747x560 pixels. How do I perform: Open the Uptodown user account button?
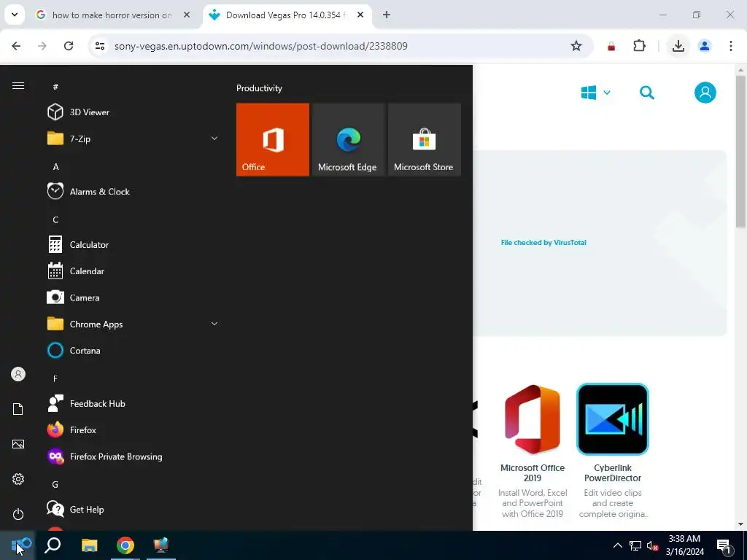tap(705, 93)
